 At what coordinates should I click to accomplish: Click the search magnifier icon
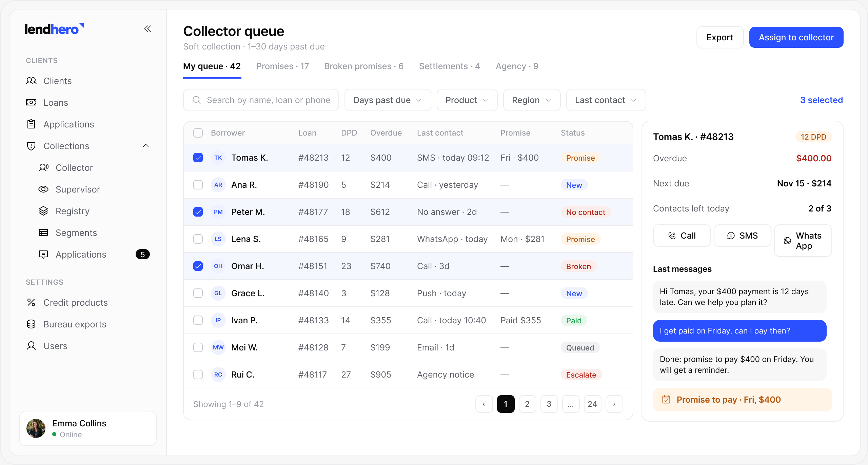point(197,100)
